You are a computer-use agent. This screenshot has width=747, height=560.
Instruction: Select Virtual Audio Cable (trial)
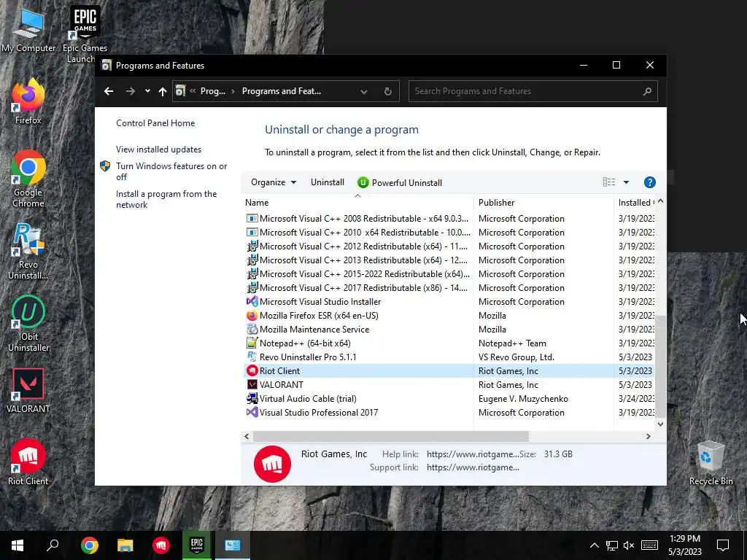pos(449,399)
